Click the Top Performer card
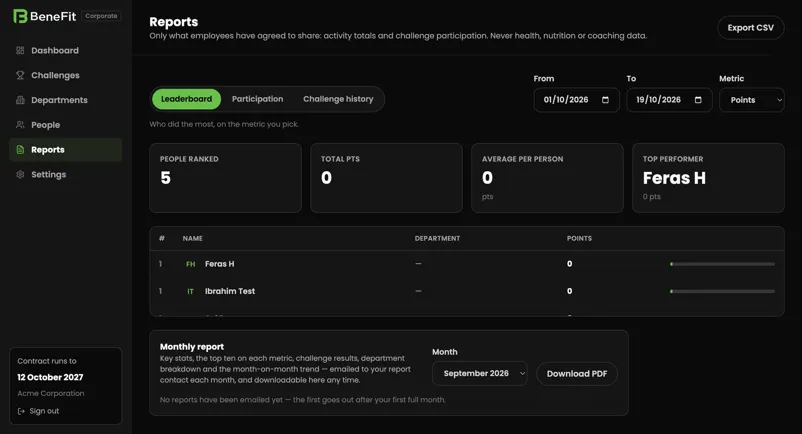Screen dimensions: 802x434 tap(708, 178)
